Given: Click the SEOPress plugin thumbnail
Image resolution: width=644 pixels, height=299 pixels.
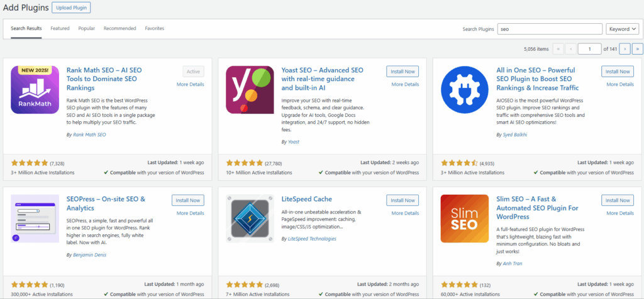Looking at the screenshot, I should 35,219.
